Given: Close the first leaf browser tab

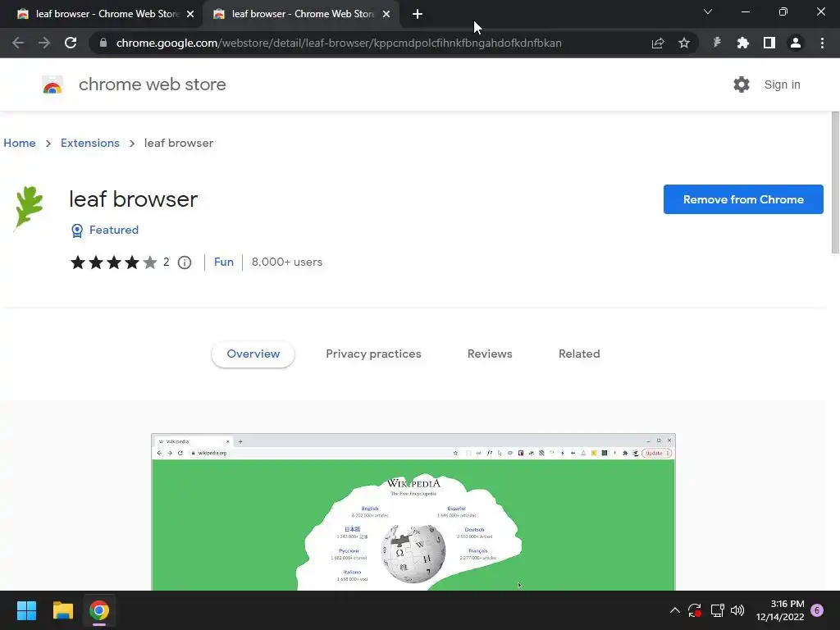Looking at the screenshot, I should pos(190,14).
